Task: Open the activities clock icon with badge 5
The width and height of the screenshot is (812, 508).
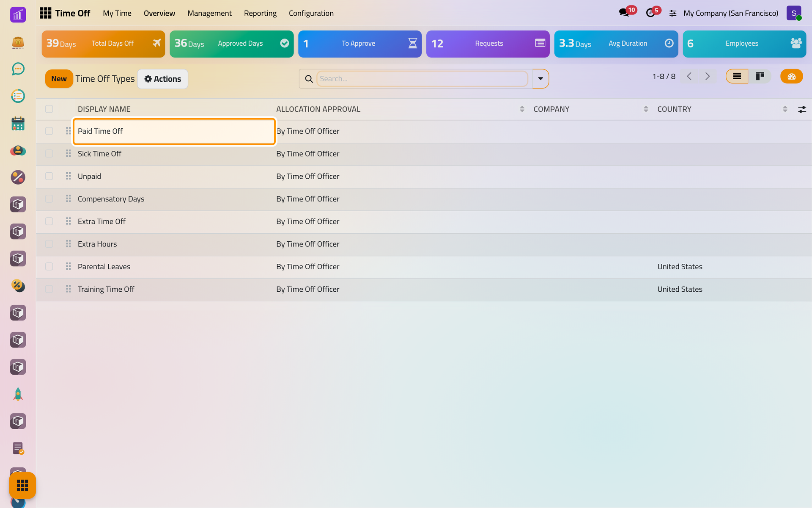Action: tap(650, 13)
